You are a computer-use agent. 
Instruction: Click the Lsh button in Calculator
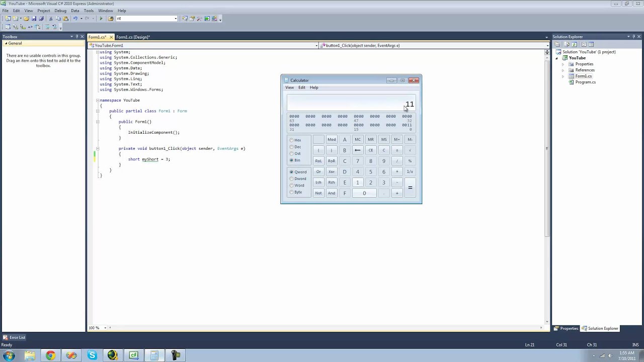click(x=318, y=183)
